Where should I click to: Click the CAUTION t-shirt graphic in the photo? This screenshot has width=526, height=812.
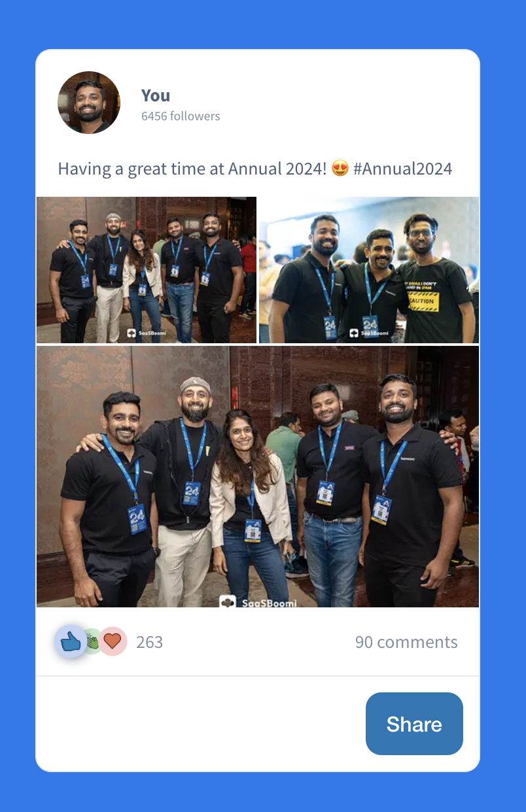tap(423, 301)
